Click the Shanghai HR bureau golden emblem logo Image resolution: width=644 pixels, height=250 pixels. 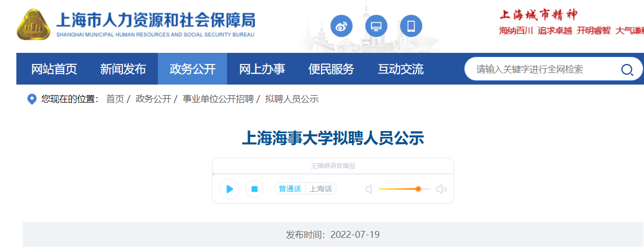[33, 25]
